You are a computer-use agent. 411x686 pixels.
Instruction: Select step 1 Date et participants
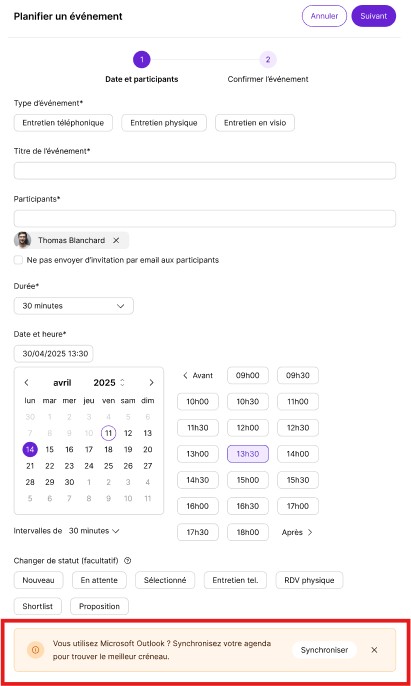(142, 60)
